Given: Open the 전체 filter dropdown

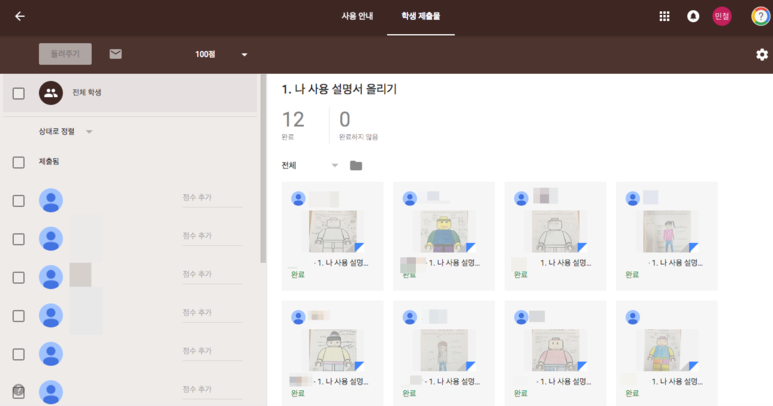Looking at the screenshot, I should [334, 166].
